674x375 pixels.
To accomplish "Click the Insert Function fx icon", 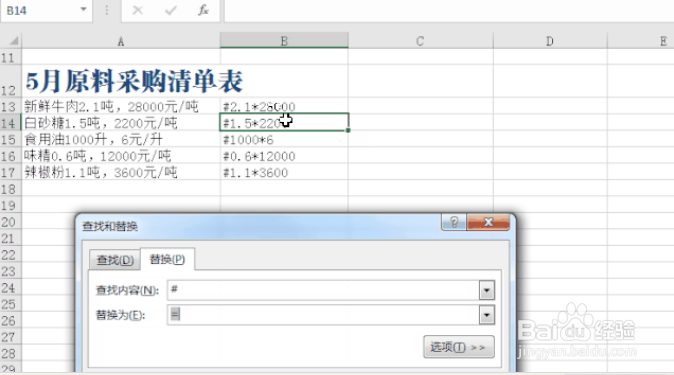I will click(x=203, y=10).
